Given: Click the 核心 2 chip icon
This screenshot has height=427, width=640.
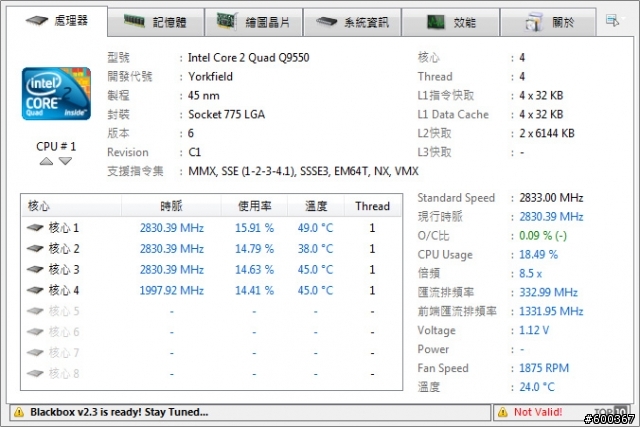Looking at the screenshot, I should click(x=35, y=249).
